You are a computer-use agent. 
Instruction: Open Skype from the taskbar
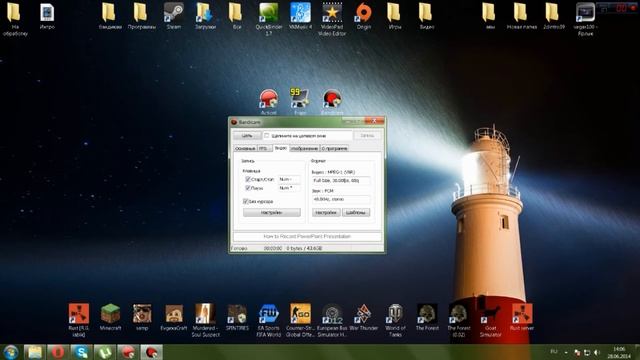tap(82, 352)
